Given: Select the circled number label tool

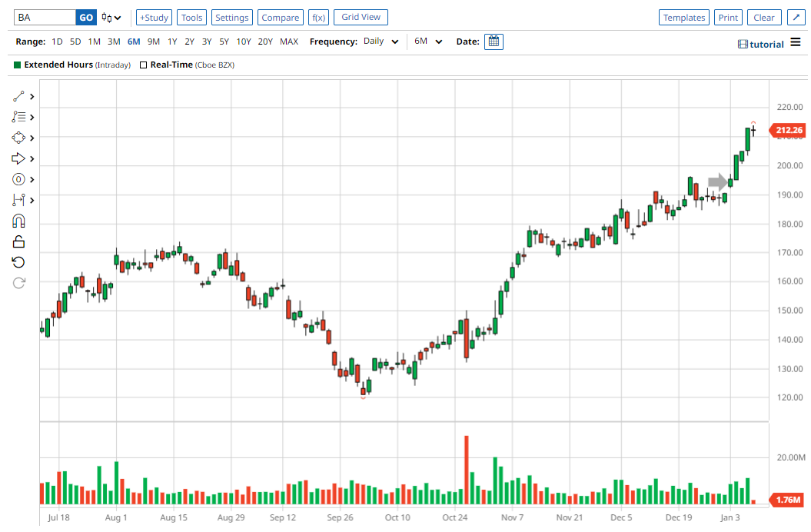Looking at the screenshot, I should pyautogui.click(x=18, y=179).
